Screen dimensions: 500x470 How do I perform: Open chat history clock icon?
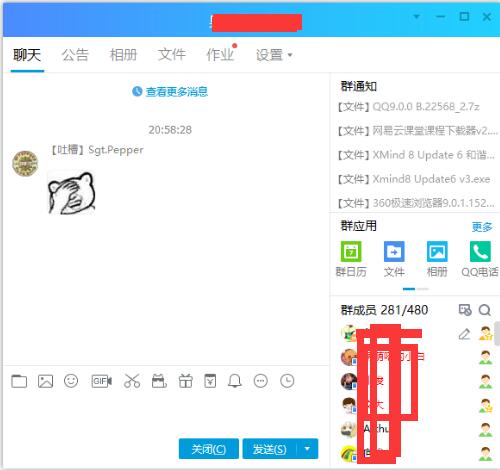click(x=287, y=381)
